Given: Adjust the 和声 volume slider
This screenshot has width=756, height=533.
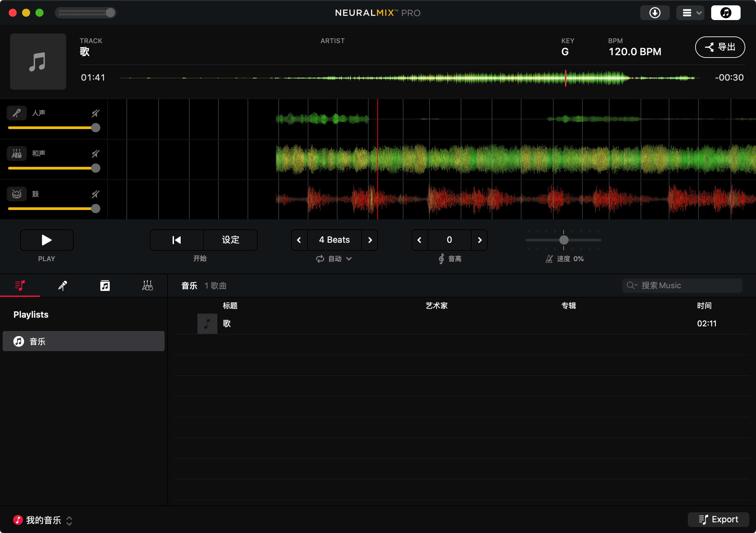Looking at the screenshot, I should point(54,168).
